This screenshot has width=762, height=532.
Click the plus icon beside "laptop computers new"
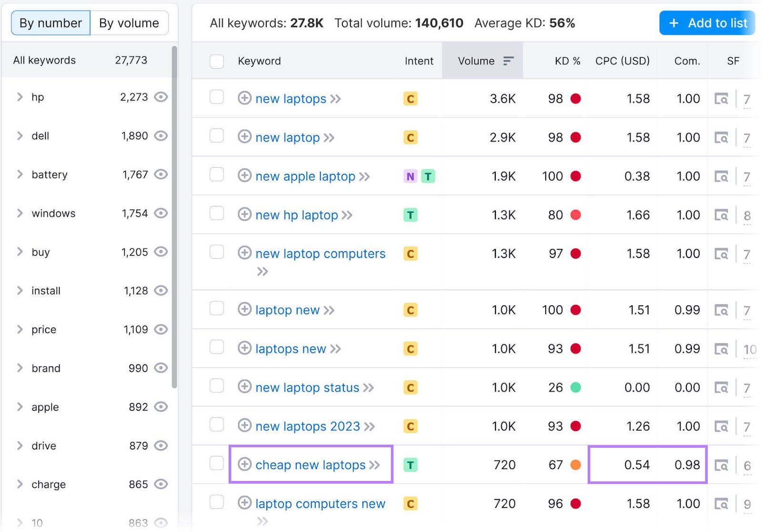(244, 503)
